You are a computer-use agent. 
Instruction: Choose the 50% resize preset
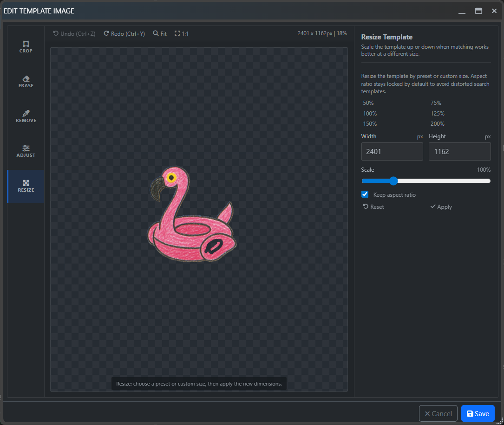[368, 103]
